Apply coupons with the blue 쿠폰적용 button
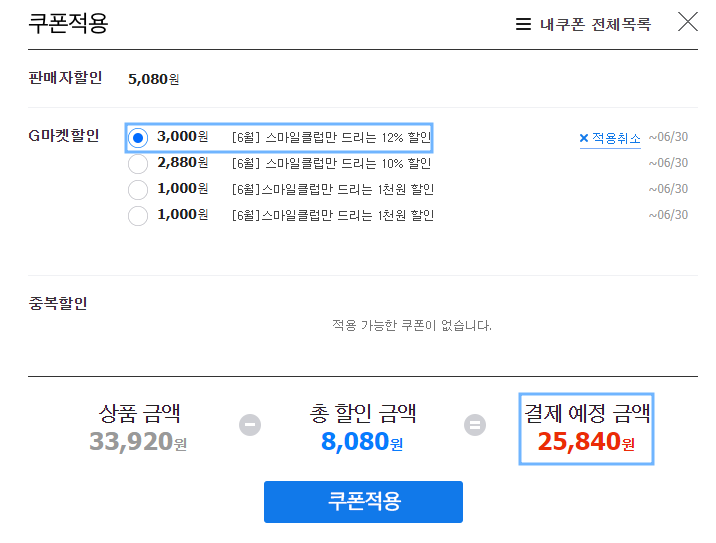This screenshot has height=543, width=716. pos(363,502)
